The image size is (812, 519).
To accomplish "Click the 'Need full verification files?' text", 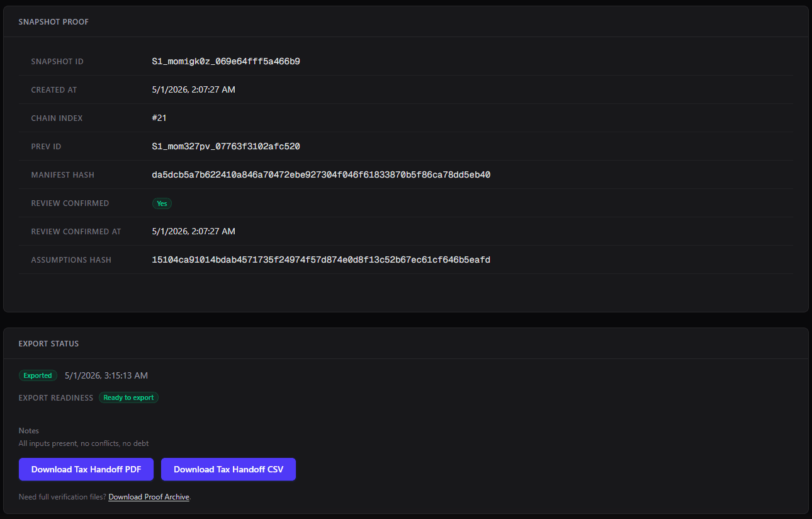I will (x=62, y=497).
